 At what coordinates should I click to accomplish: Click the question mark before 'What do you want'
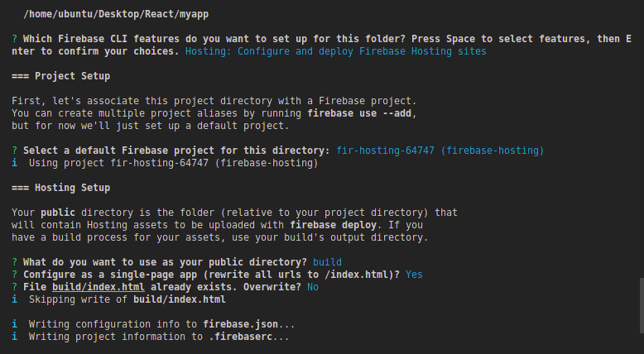[x=14, y=262]
